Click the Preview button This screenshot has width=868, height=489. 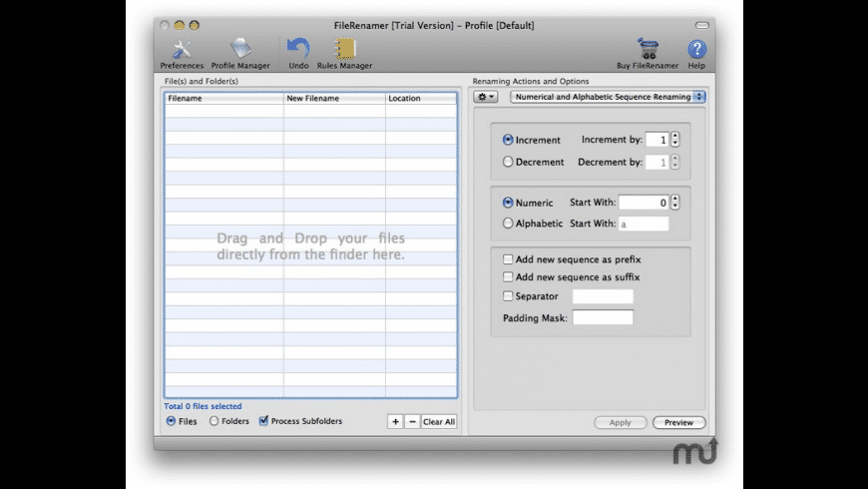pyautogui.click(x=678, y=422)
